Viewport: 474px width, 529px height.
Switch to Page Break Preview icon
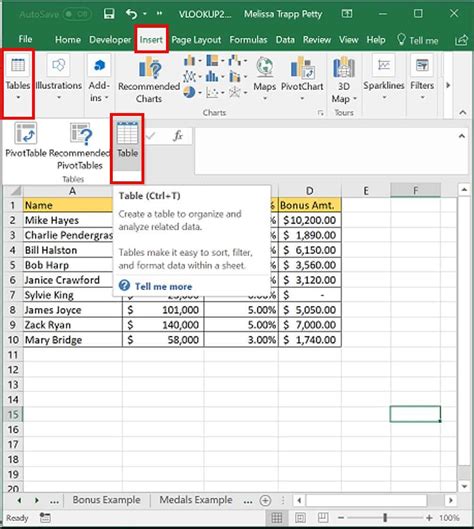[x=323, y=518]
